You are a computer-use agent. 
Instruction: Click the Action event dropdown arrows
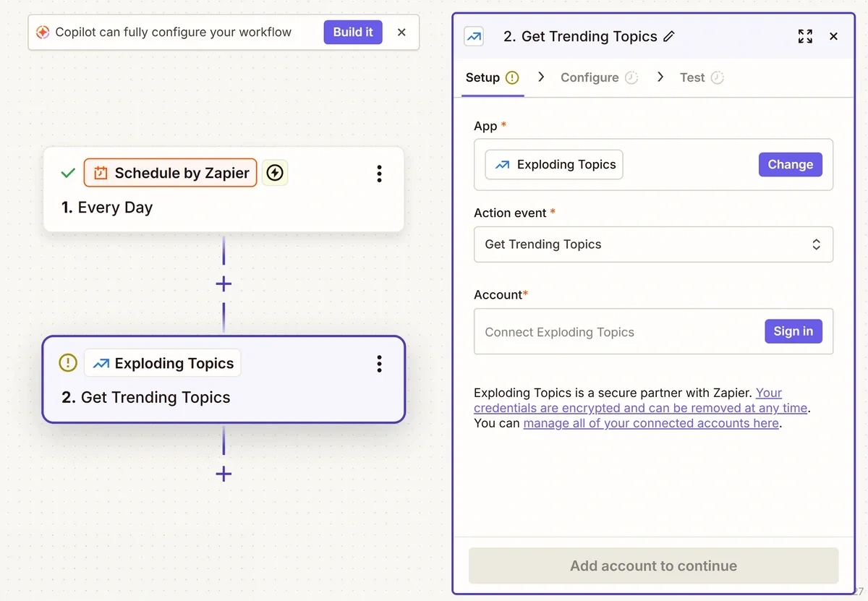pos(816,244)
